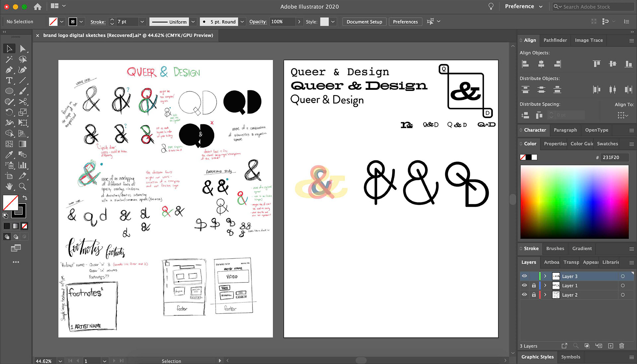Screen dimensions: 637x364
Task: Click the Home icon in title bar
Action: [x=37, y=7]
